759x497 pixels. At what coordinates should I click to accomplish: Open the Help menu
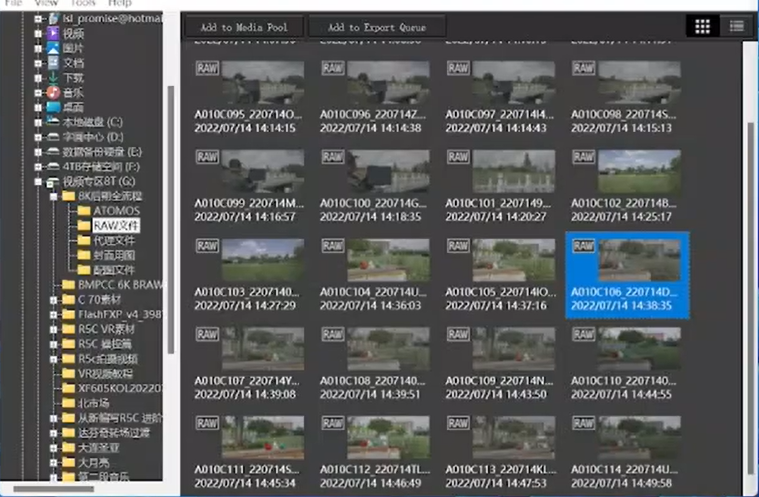tap(119, 4)
